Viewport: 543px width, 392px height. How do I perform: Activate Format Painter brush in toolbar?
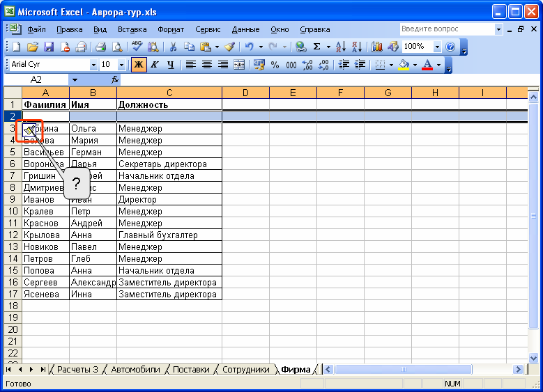(x=230, y=47)
